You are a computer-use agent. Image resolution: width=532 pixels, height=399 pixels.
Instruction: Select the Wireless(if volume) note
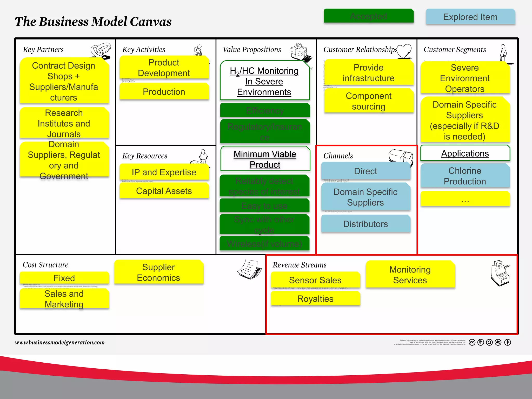264,243
